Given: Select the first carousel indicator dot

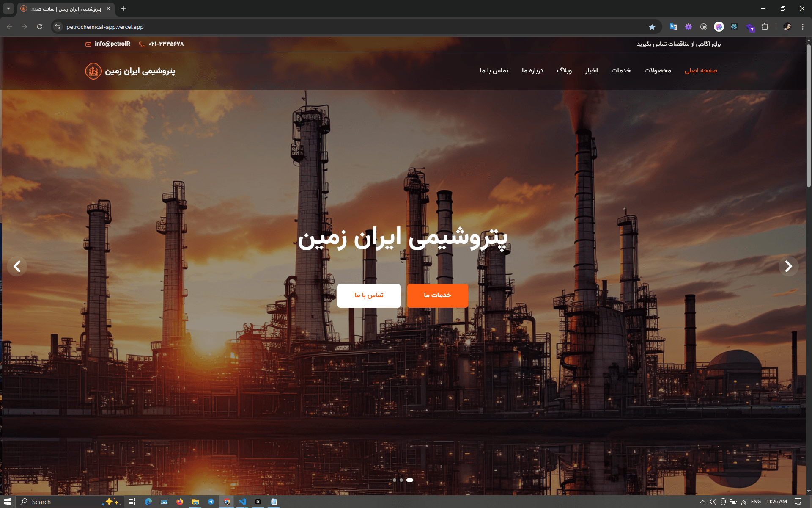Looking at the screenshot, I should (x=395, y=480).
